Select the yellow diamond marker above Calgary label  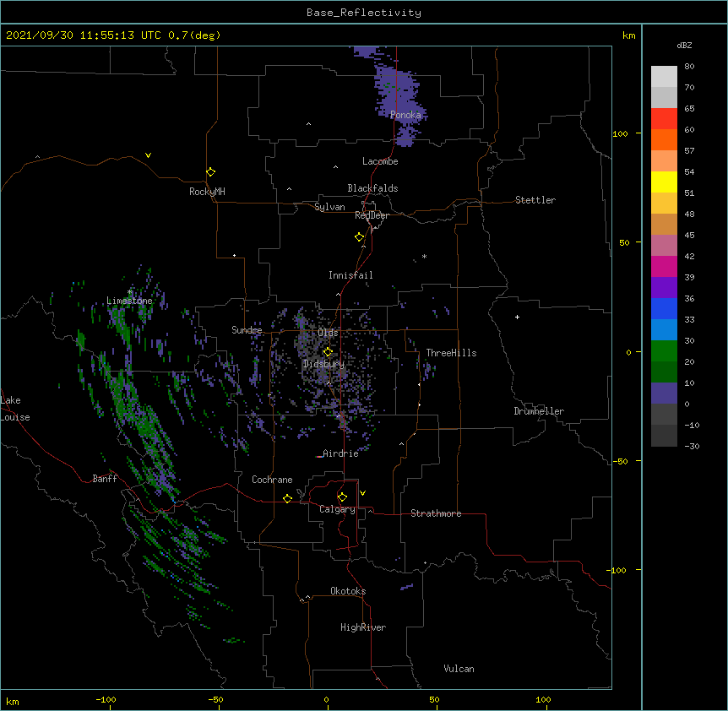coord(342,497)
